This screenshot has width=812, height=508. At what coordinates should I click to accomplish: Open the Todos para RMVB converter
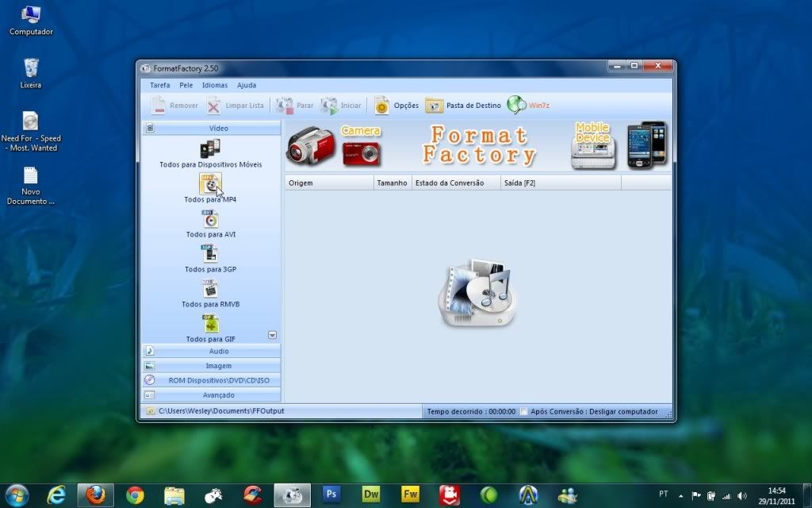[x=210, y=289]
